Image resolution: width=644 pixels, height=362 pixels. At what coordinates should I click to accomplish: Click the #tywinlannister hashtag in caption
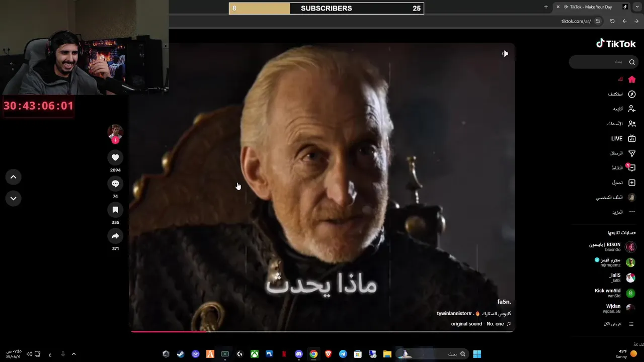(454, 313)
